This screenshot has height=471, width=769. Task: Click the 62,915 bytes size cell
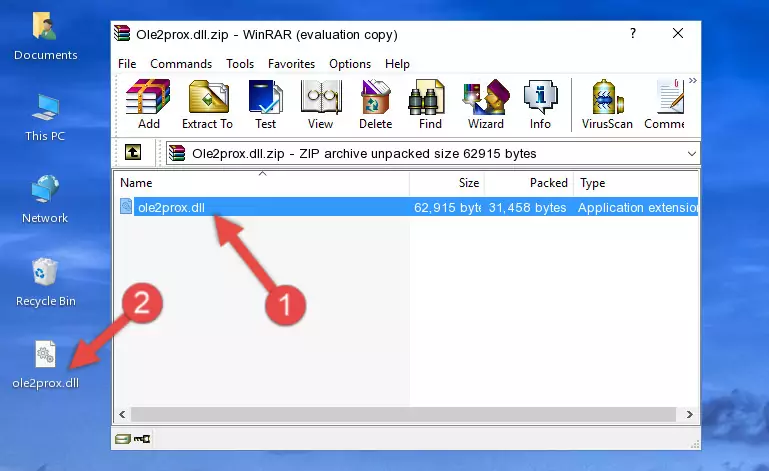coord(447,208)
